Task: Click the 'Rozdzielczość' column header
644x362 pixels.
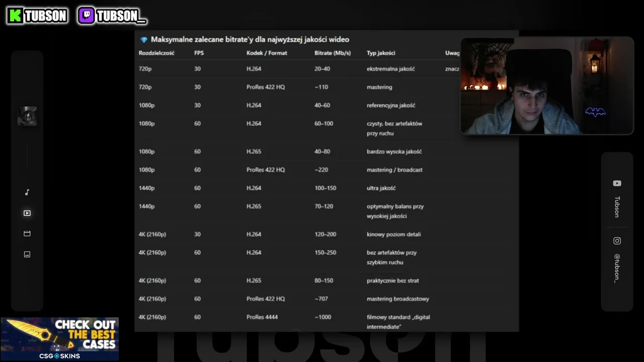Action: pos(156,53)
